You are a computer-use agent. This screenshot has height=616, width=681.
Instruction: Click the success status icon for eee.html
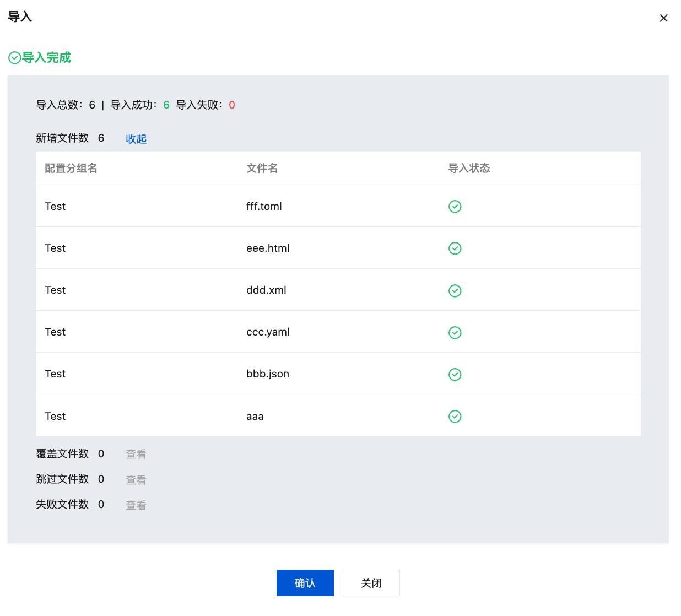455,248
